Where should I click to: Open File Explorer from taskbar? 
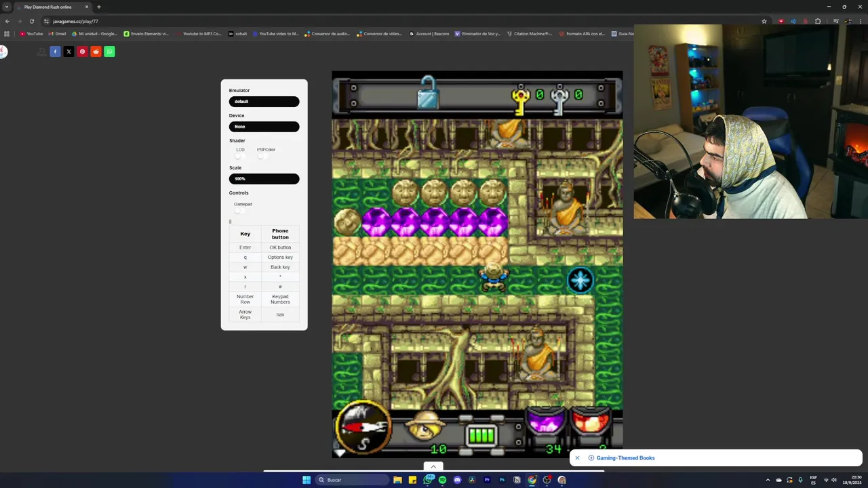[397, 480]
